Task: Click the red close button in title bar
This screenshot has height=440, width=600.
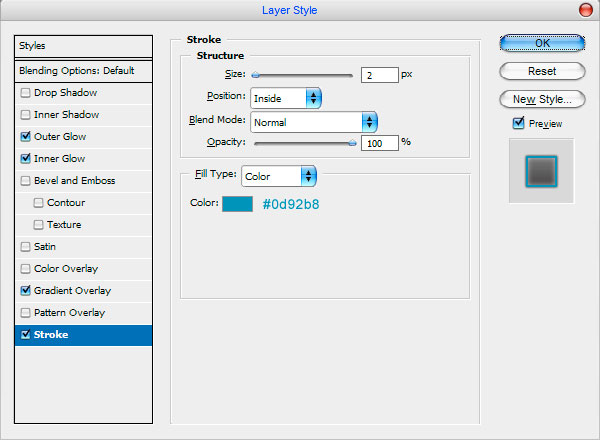Action: click(585, 10)
